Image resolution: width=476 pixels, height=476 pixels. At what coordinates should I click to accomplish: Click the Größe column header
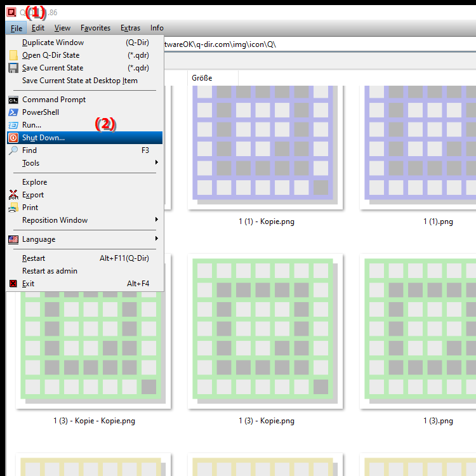click(x=213, y=78)
